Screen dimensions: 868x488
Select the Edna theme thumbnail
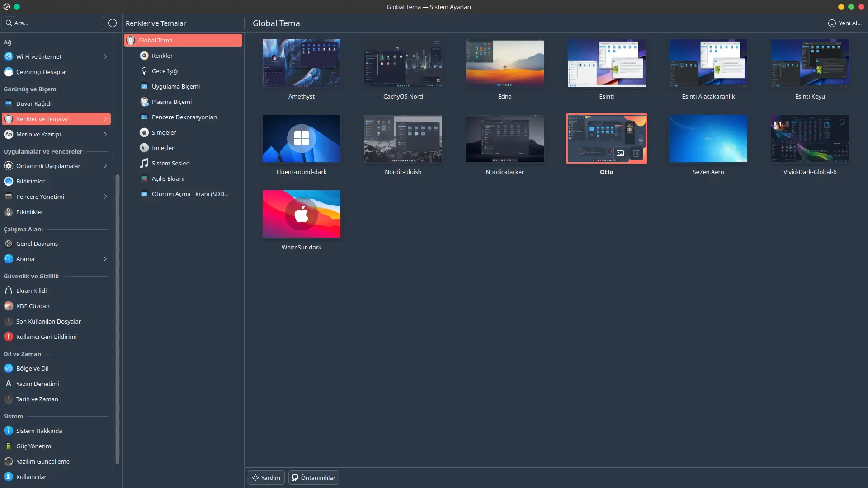[x=505, y=63]
